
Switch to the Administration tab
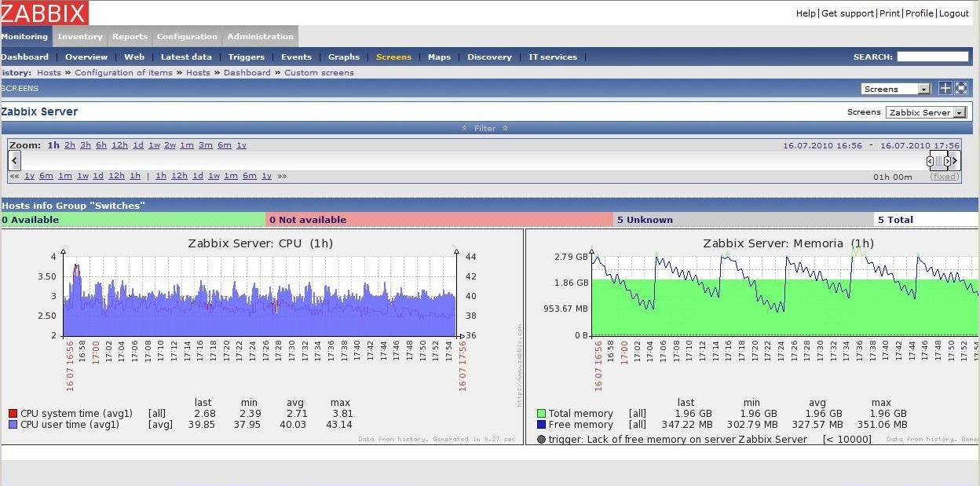pos(260,36)
